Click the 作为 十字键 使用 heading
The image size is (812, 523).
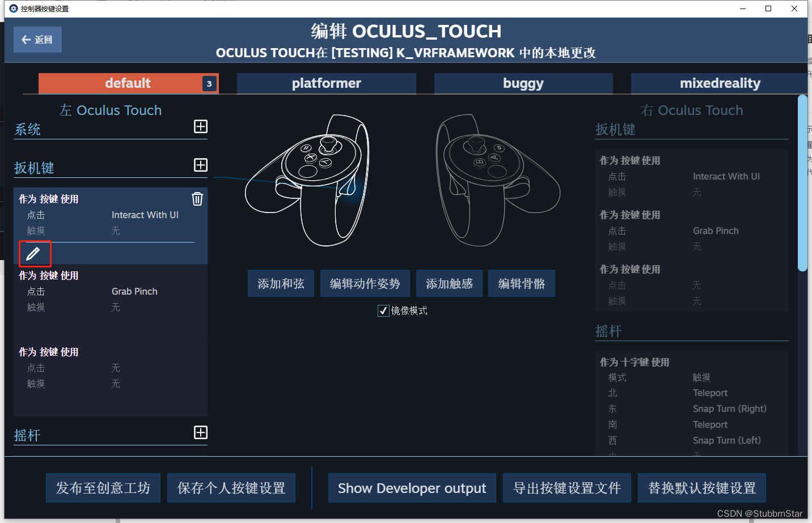[635, 362]
